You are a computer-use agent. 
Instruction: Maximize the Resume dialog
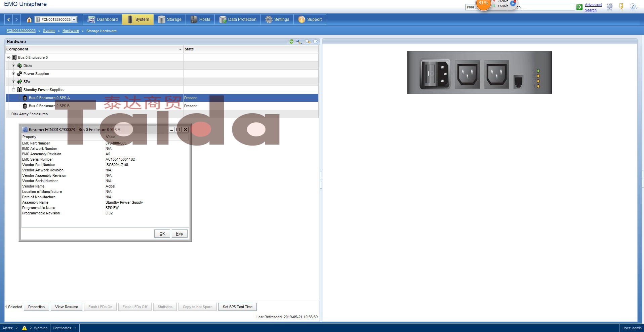[x=178, y=130]
